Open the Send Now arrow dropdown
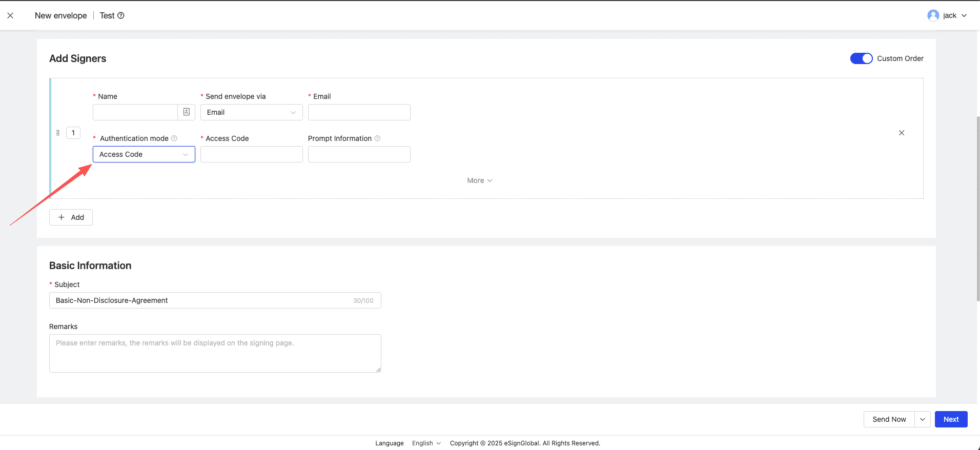The image size is (980, 450). [x=923, y=419]
